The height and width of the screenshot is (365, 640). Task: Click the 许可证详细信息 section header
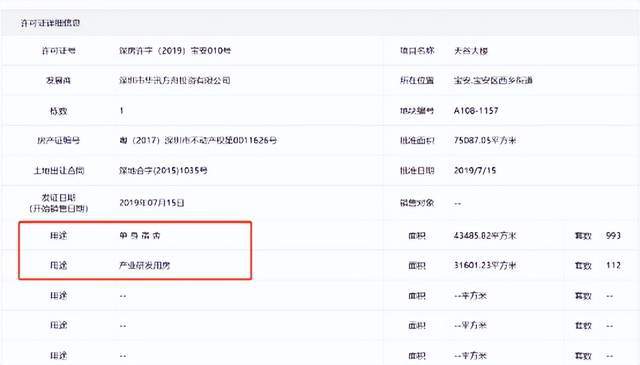(51, 23)
